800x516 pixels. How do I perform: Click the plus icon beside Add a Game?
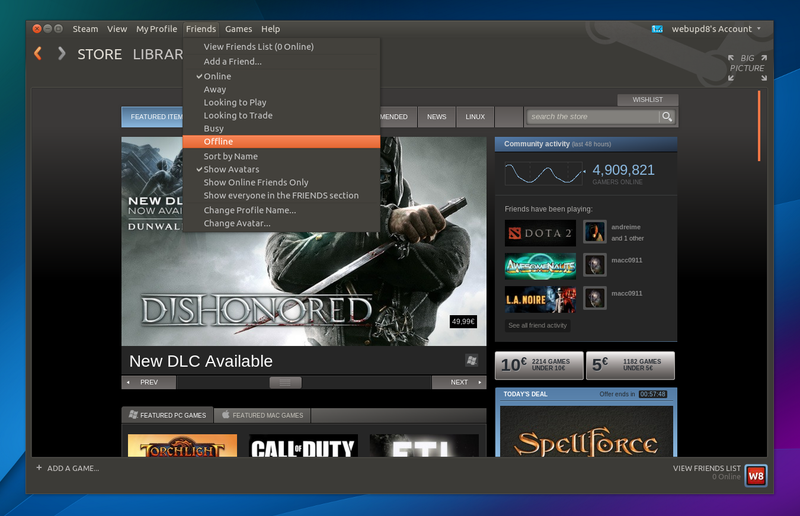(39, 468)
